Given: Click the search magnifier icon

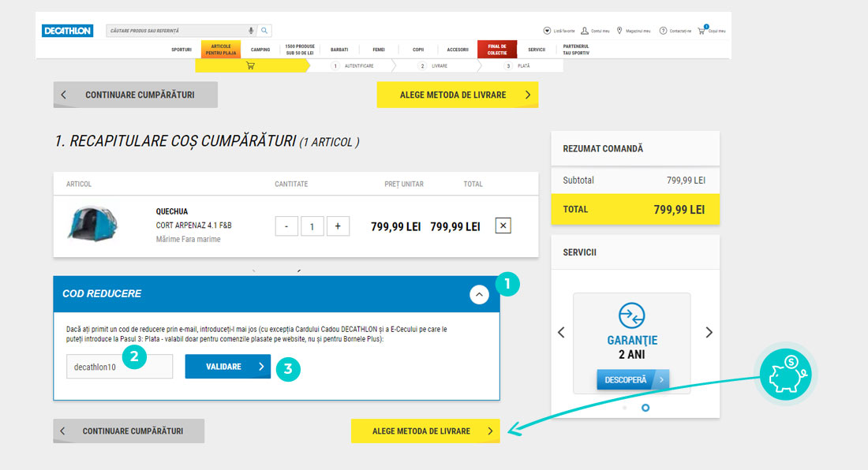Looking at the screenshot, I should (x=264, y=31).
